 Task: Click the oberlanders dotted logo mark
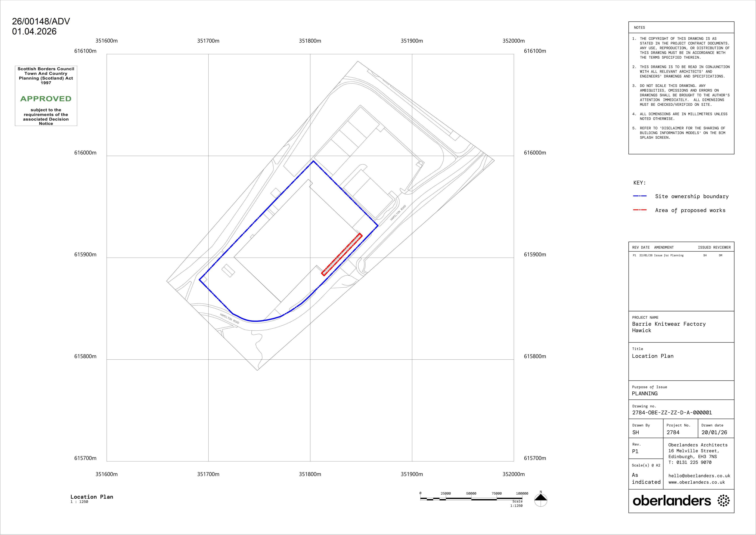pos(723,501)
